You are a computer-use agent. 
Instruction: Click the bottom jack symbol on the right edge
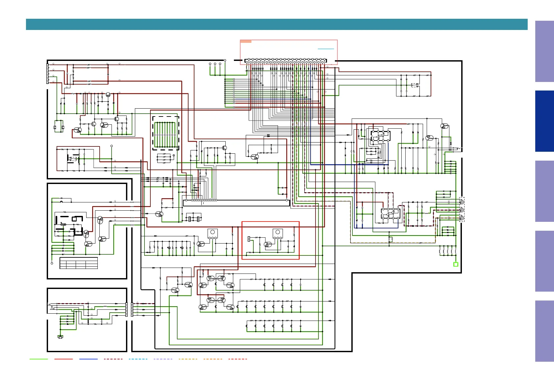coord(462,218)
